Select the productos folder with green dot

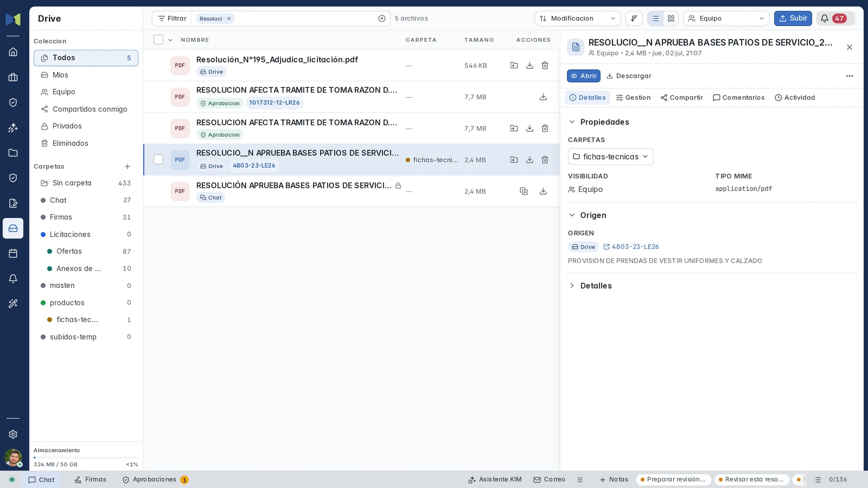click(x=86, y=303)
